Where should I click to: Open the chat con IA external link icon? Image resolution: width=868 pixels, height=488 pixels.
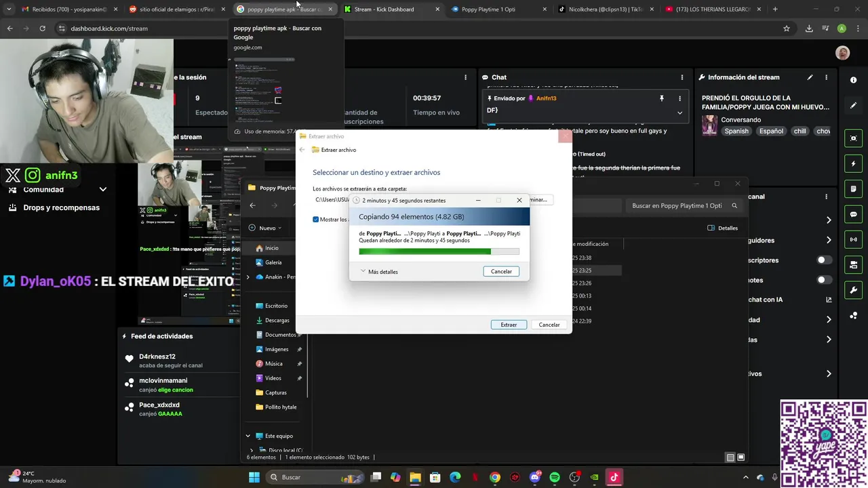[829, 300]
